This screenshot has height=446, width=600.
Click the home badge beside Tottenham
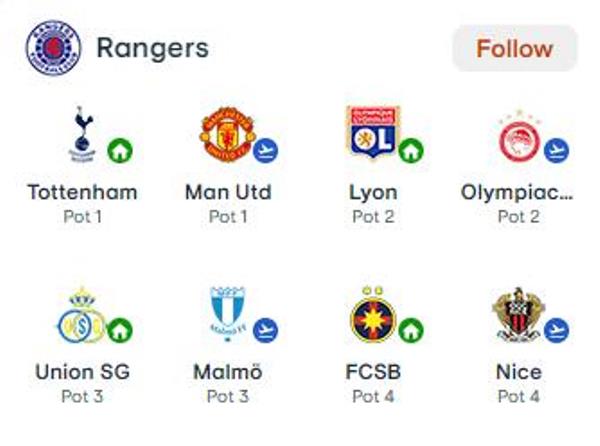click(x=120, y=151)
